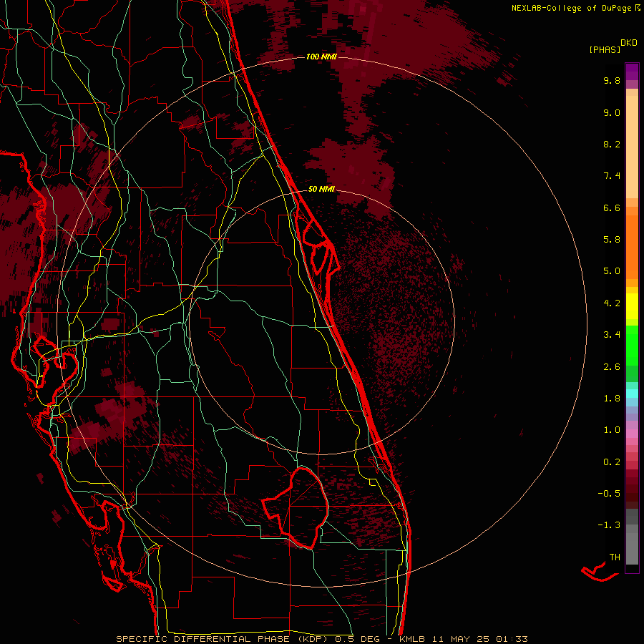
Task: Pick the purple segment atop the color bar
Action: coord(632,72)
